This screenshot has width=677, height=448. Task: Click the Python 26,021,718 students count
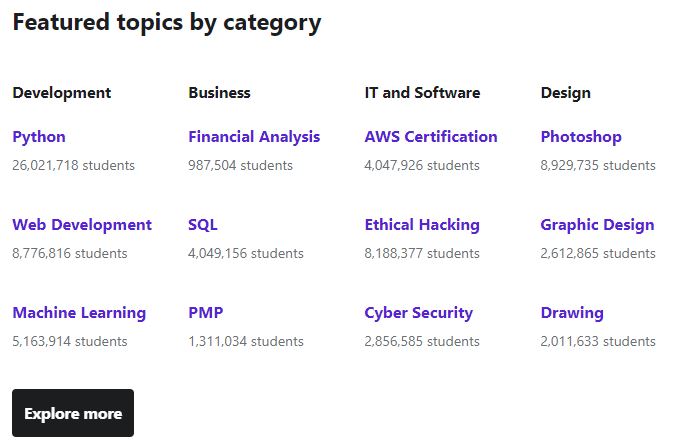[x=73, y=165]
